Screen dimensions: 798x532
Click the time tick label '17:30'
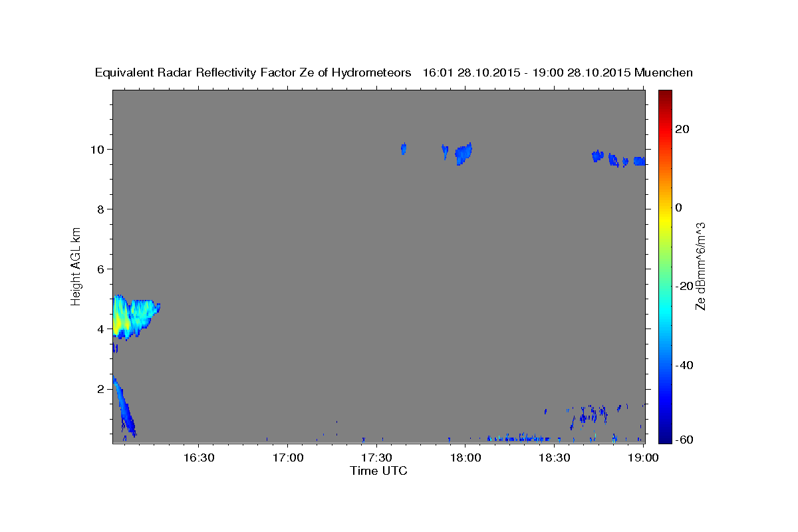[377, 458]
